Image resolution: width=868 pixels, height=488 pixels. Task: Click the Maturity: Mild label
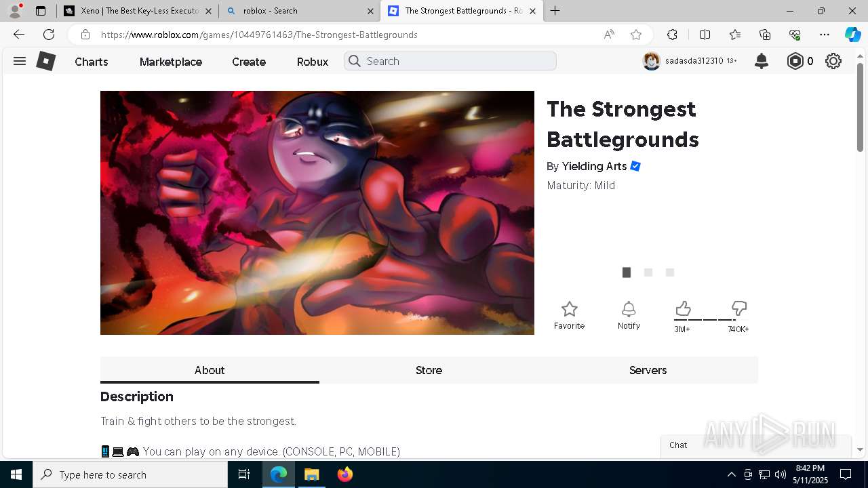(581, 185)
